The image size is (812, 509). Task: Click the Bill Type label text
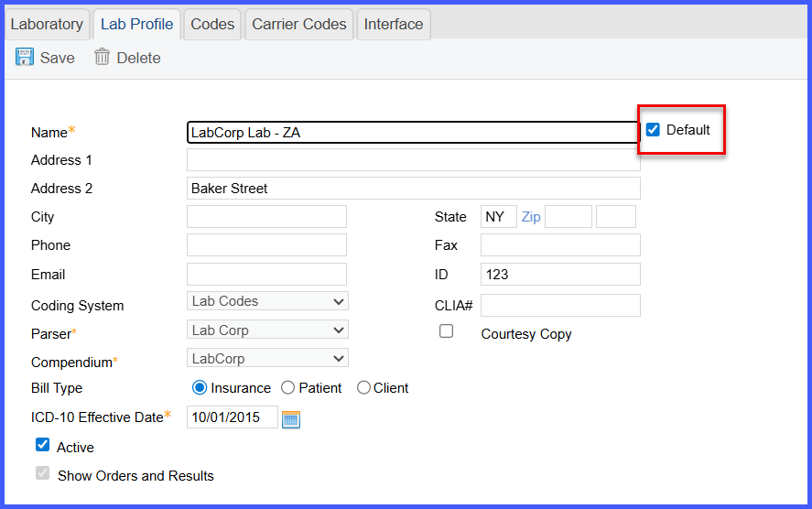(x=57, y=388)
